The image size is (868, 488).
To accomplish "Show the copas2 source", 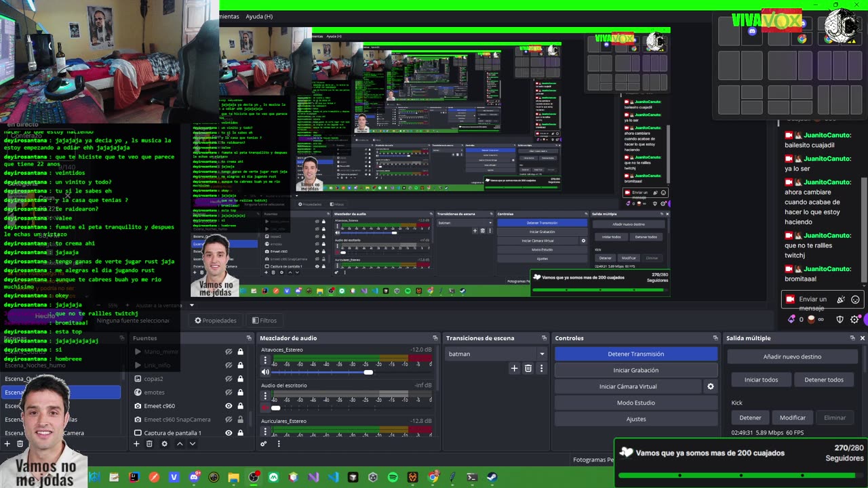I will click(229, 379).
